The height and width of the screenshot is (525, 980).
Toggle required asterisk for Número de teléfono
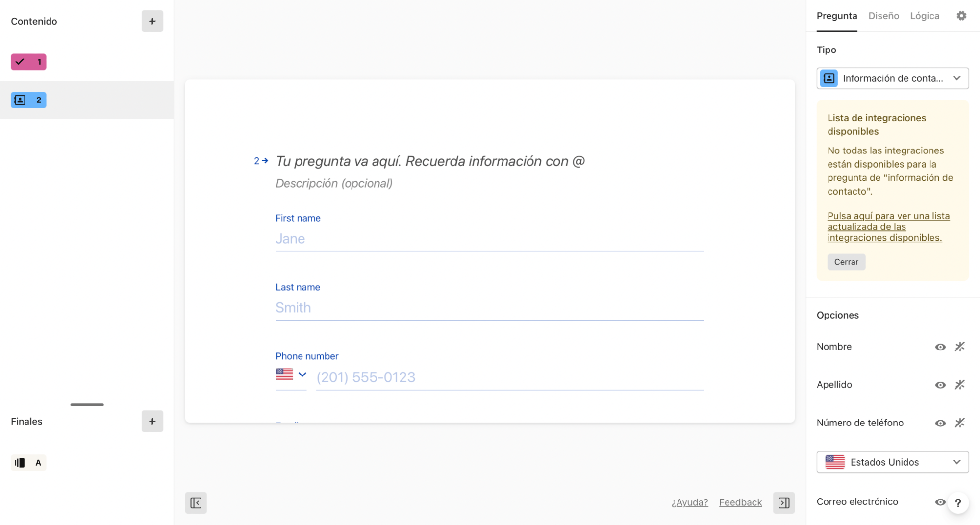[x=959, y=423]
